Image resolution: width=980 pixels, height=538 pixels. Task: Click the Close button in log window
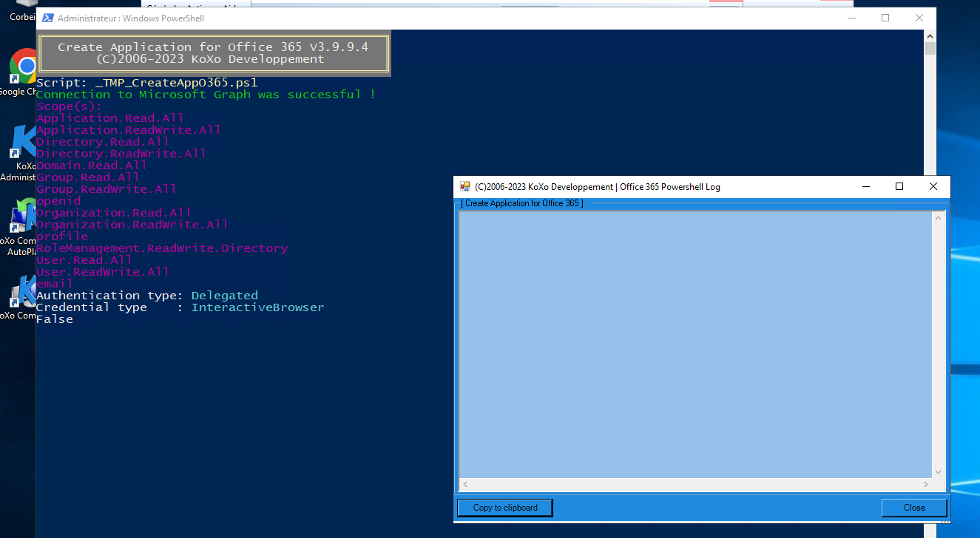913,508
